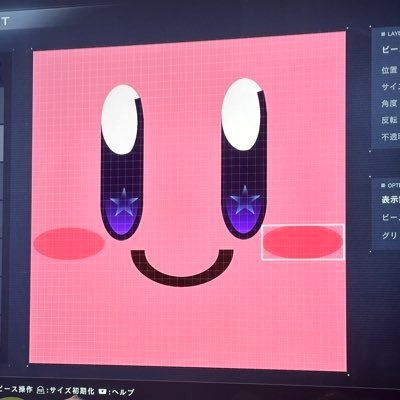The image size is (400, 400).
Task: Open the サイズ size setting row
Action: click(x=390, y=87)
